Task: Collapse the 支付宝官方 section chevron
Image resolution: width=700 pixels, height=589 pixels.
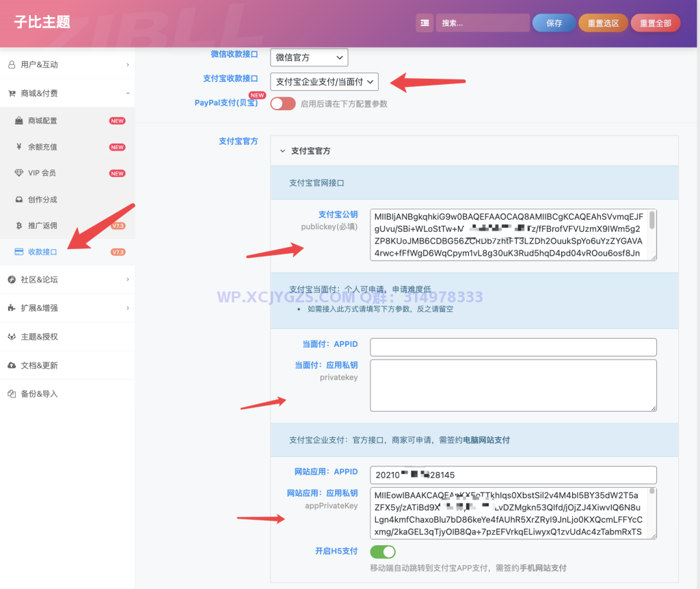Action: pyautogui.click(x=282, y=150)
